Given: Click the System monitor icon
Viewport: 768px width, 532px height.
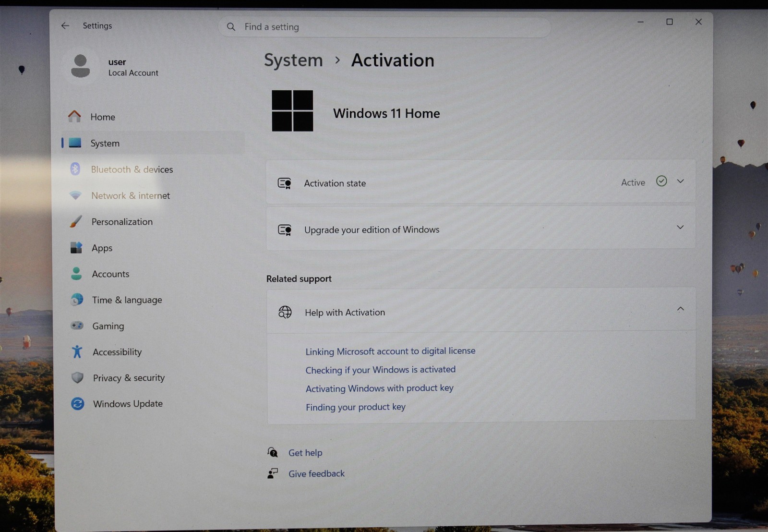Looking at the screenshot, I should click(x=75, y=143).
